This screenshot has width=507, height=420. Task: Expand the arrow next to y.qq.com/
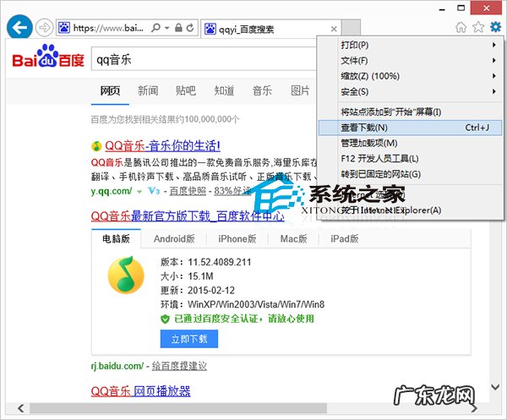(139, 192)
